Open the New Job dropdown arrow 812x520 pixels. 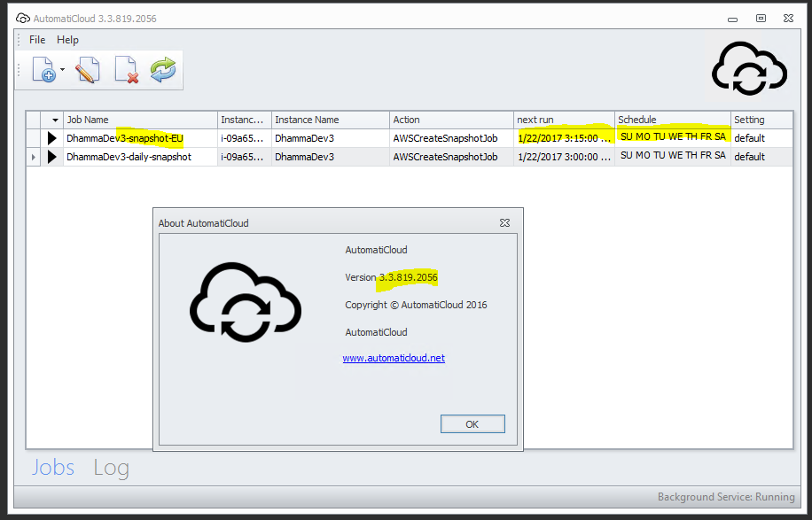pyautogui.click(x=62, y=69)
